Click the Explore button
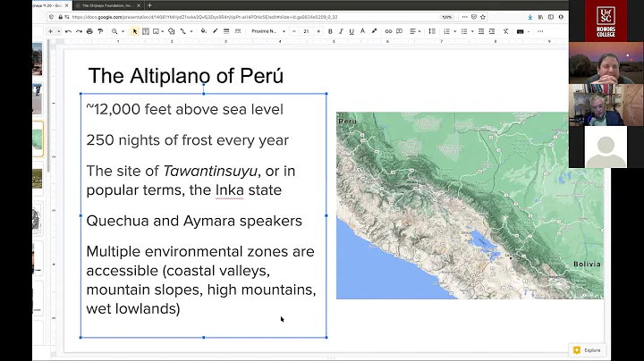644x361 pixels. (587, 350)
